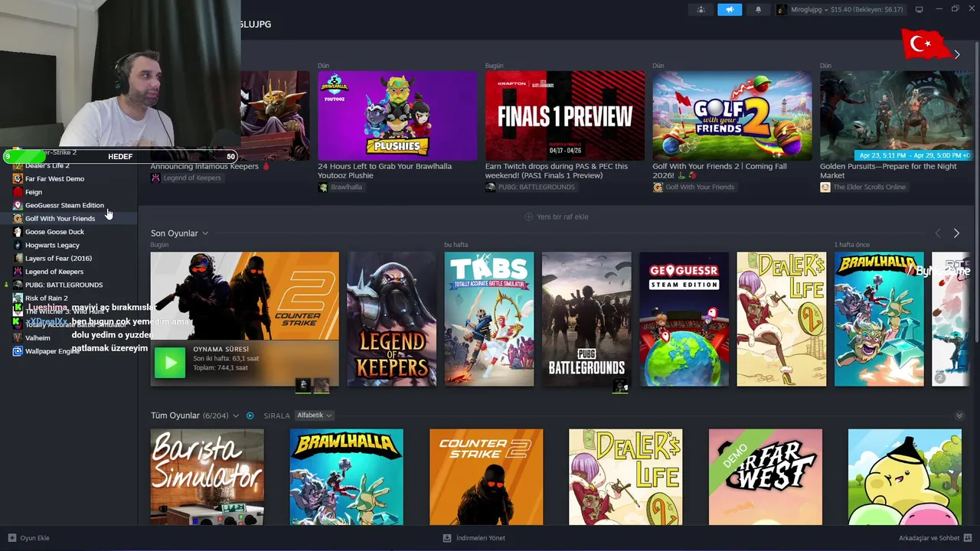
Task: Select Valheim in the game list
Action: (38, 337)
